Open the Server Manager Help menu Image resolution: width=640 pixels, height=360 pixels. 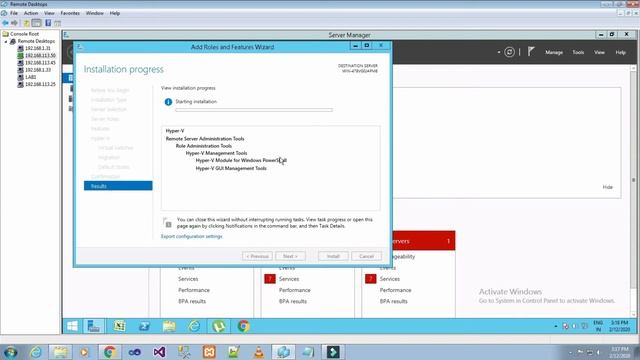click(620, 52)
